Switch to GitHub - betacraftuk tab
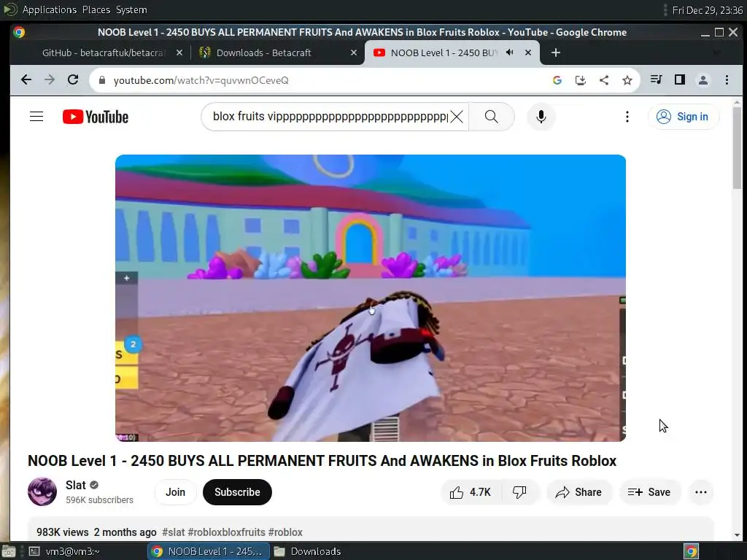The image size is (747, 560). pyautogui.click(x=104, y=52)
